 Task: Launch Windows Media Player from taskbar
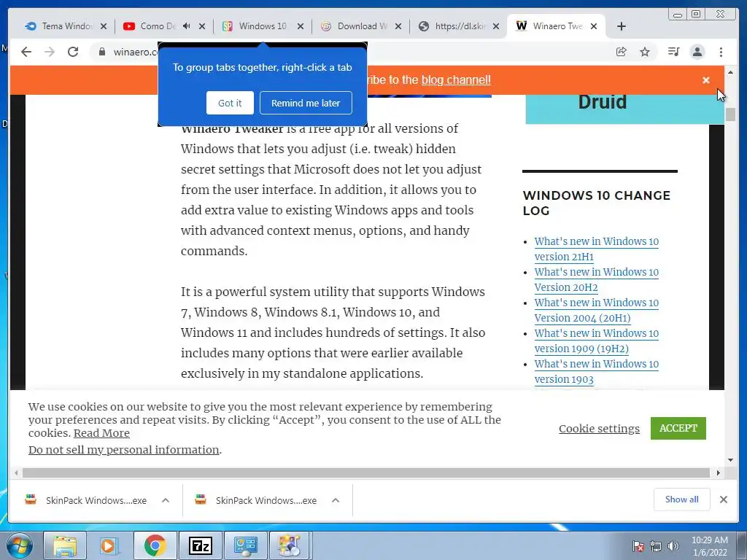pyautogui.click(x=109, y=545)
